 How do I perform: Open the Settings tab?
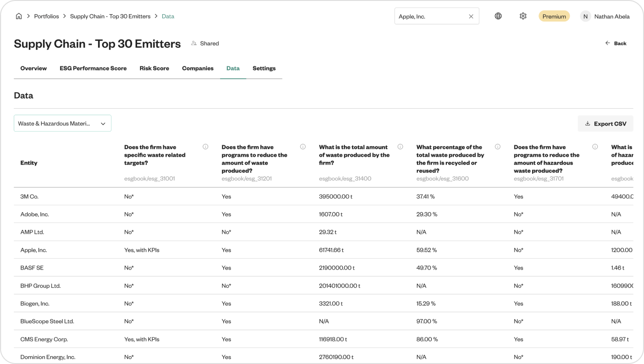[264, 68]
